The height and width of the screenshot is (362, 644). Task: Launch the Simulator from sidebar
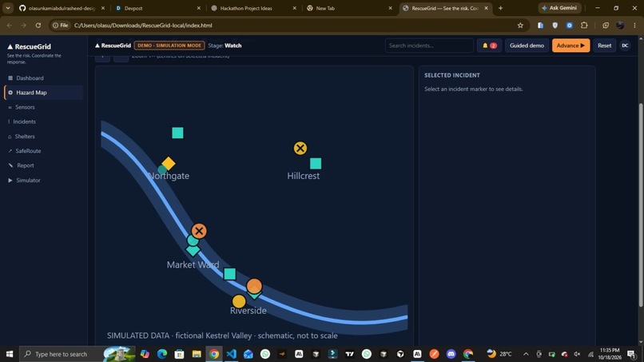tap(28, 181)
